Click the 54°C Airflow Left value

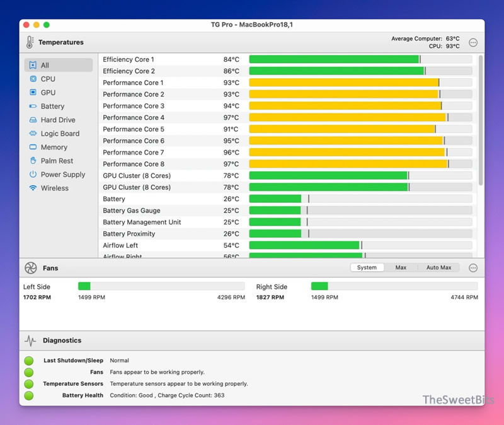(231, 245)
